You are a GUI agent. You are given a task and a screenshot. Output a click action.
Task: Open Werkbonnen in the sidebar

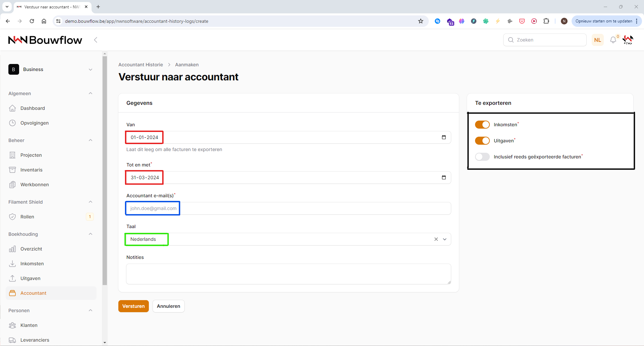tap(35, 185)
